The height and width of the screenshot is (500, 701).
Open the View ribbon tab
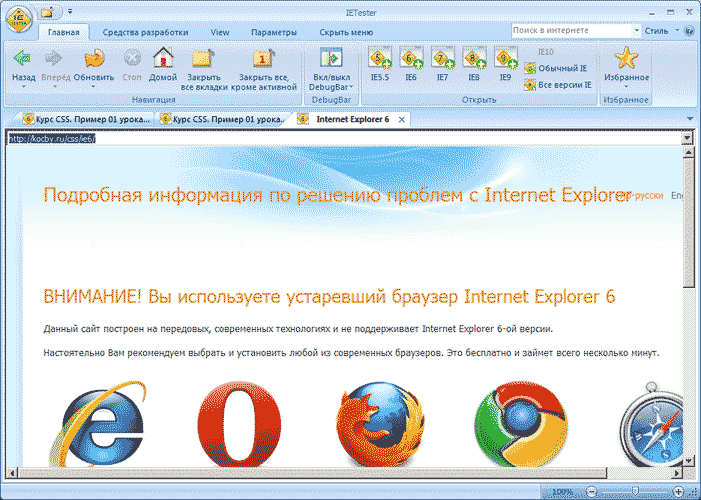(x=220, y=32)
